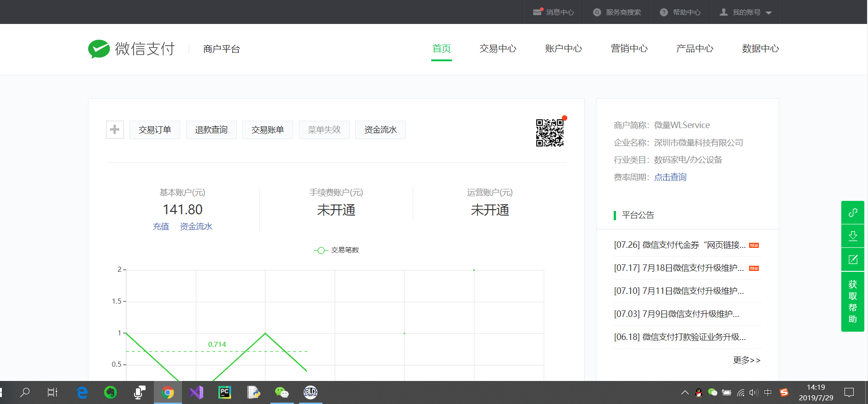This screenshot has width=868, height=404.
Task: Click the green link icon in side panel
Action: [853, 212]
